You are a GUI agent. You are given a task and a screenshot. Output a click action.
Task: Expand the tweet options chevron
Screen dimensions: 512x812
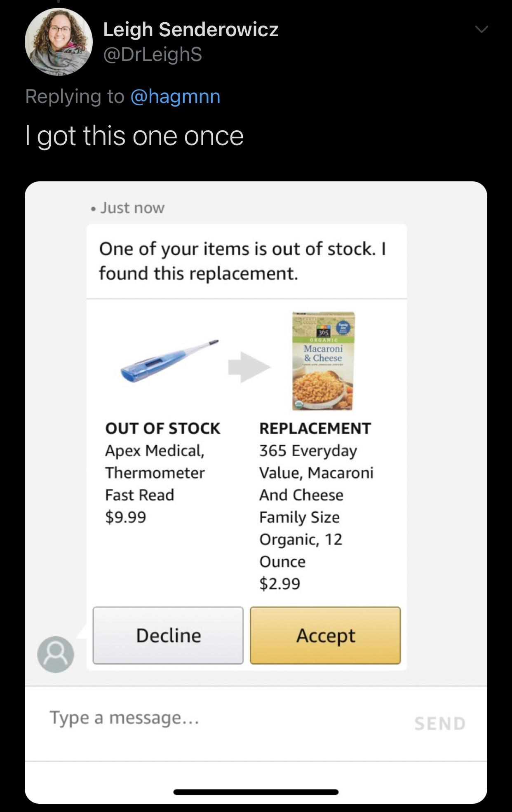[481, 29]
